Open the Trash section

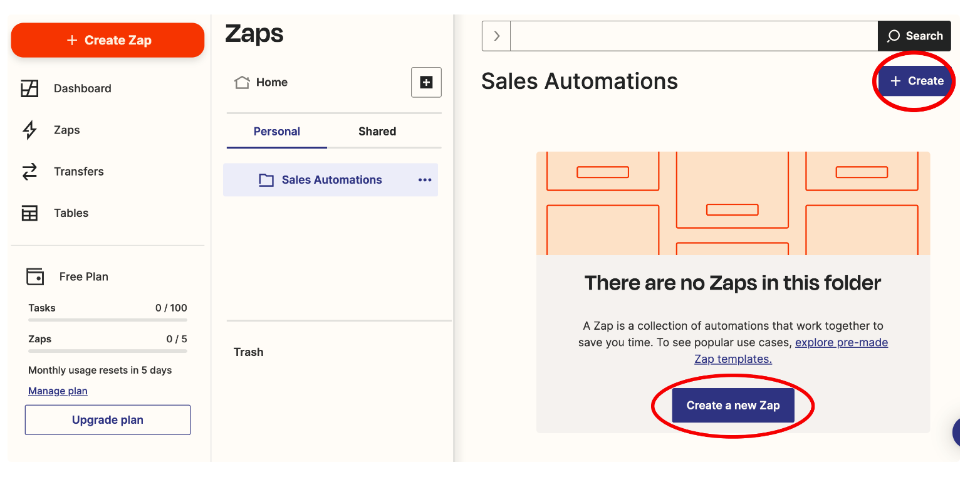[x=249, y=352]
